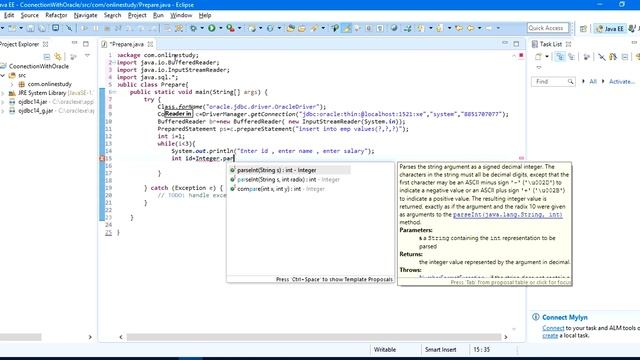This screenshot has width=640, height=360.
Task: Collapse the src folder node
Action: coord(3,76)
